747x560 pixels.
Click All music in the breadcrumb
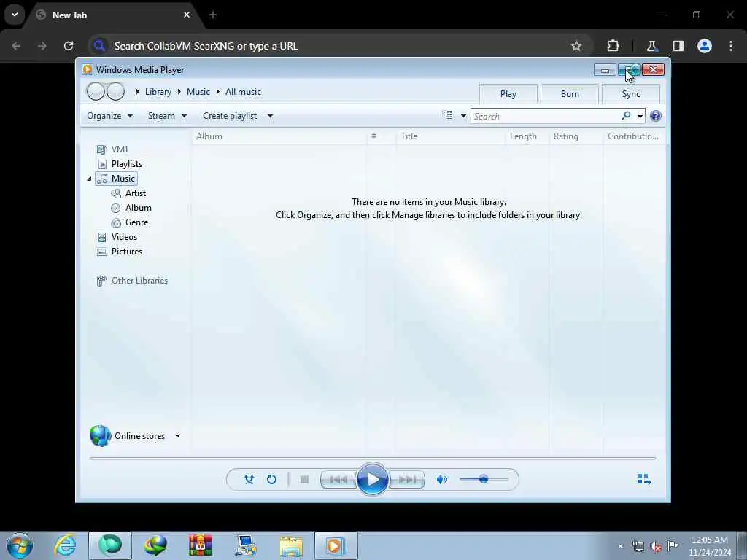(243, 92)
